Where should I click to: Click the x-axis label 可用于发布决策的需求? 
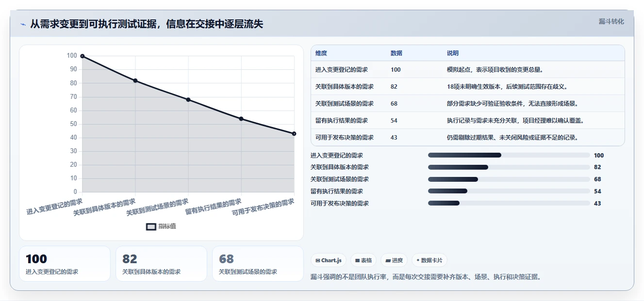pos(263,207)
